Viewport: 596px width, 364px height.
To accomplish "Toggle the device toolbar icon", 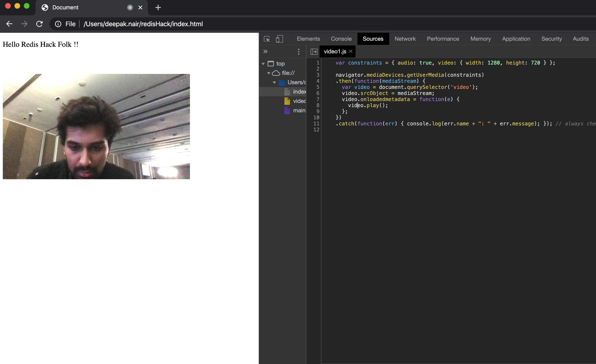I will (x=279, y=39).
